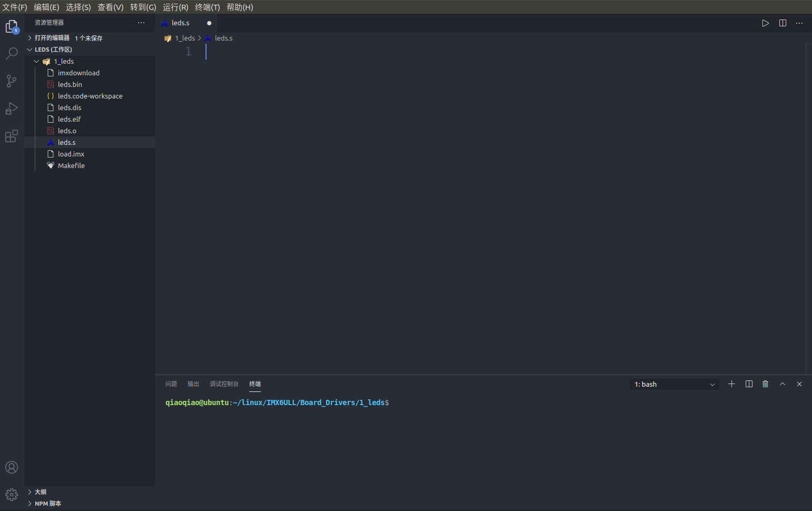Create a new terminal with plus icon
812x511 pixels.
[x=731, y=384]
